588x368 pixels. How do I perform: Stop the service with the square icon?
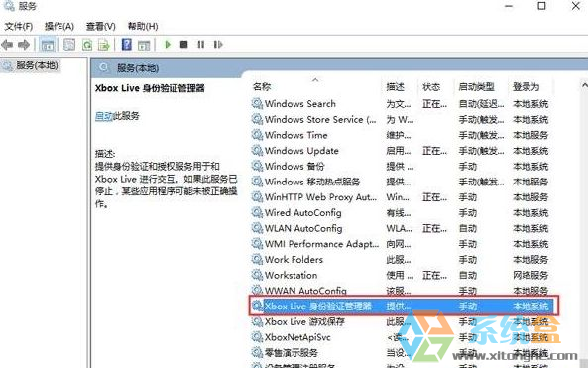click(x=183, y=45)
